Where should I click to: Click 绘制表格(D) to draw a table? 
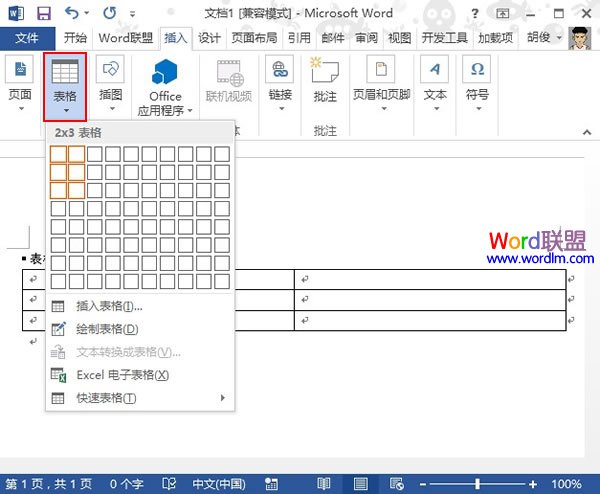[107, 329]
